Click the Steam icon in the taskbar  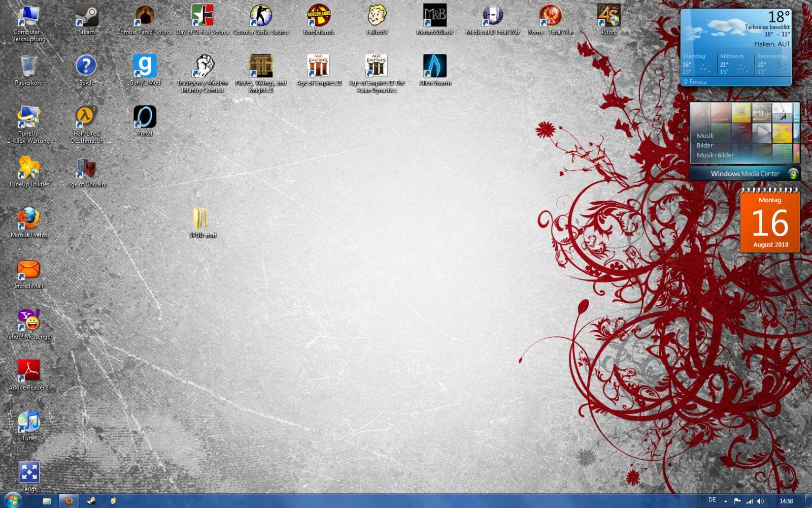[x=91, y=501]
